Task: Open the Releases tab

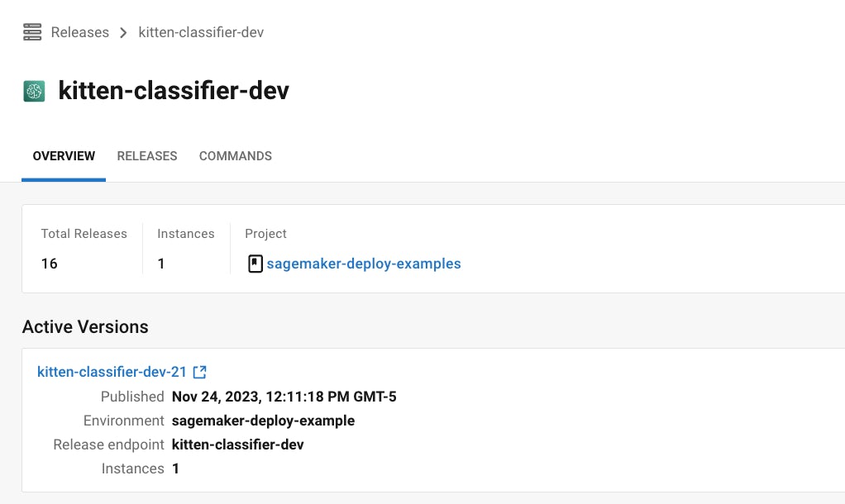Action: 147,156
